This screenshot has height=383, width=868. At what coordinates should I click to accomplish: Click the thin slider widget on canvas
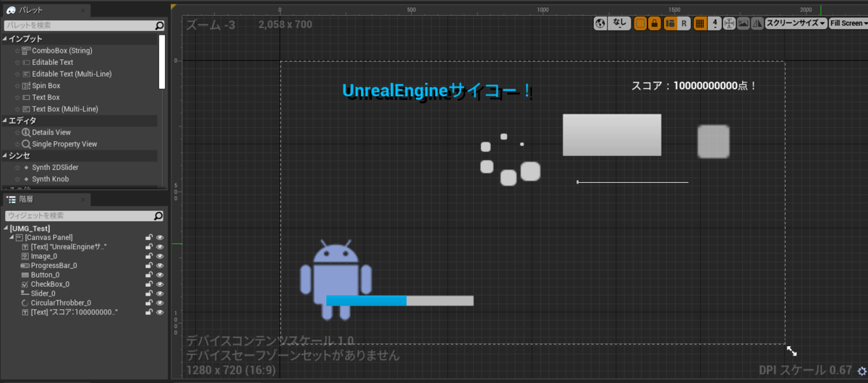632,182
